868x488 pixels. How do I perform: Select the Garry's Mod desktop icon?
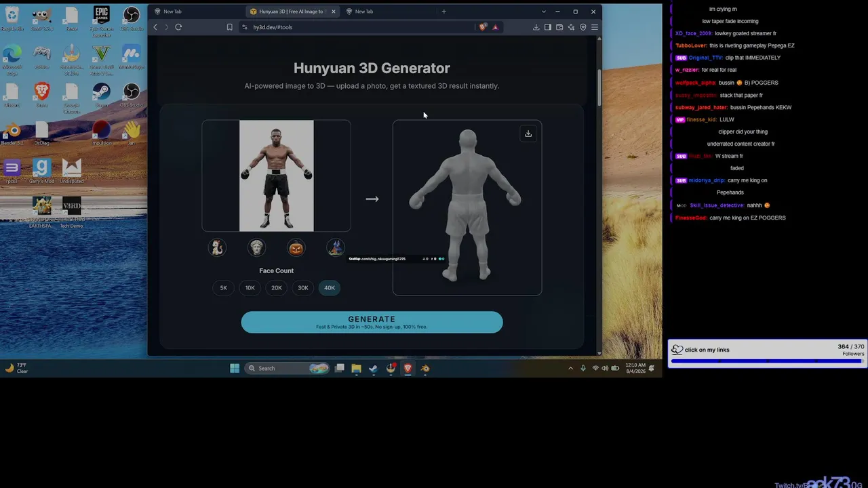[42, 171]
